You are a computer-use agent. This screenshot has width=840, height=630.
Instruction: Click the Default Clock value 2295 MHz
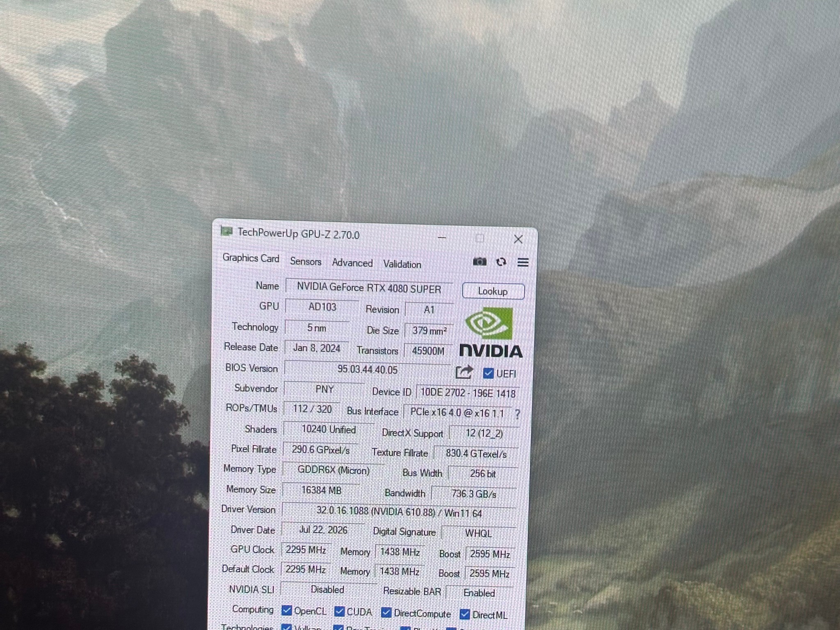point(306,569)
